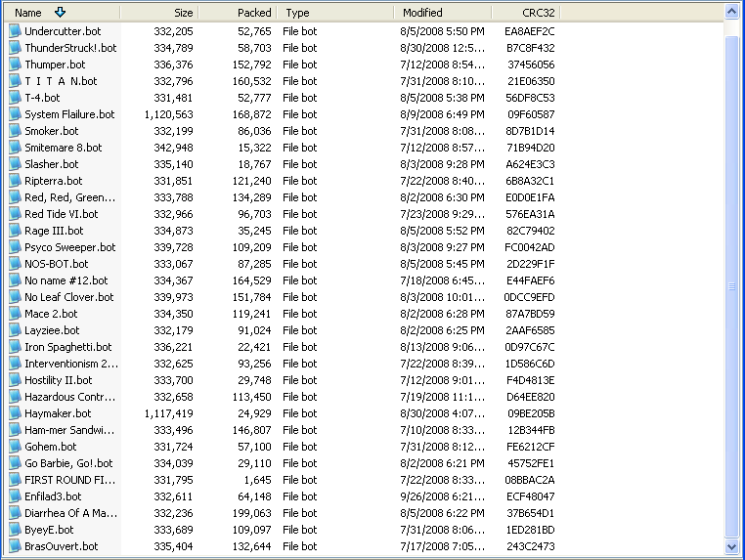Screen dimensions: 745x560
Task: Sort by the Name column header
Action: pyautogui.click(x=62, y=13)
